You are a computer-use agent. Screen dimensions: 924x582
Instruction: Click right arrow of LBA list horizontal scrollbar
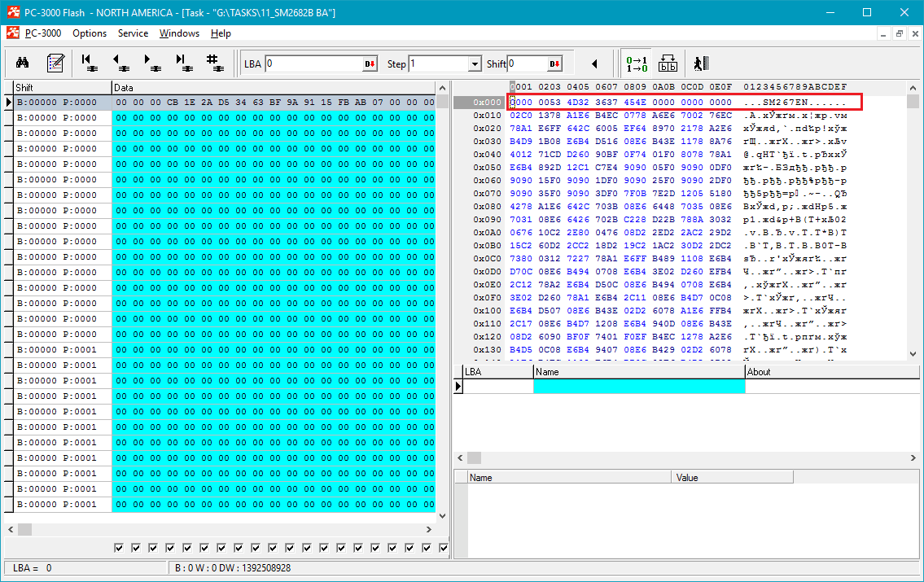(913, 457)
